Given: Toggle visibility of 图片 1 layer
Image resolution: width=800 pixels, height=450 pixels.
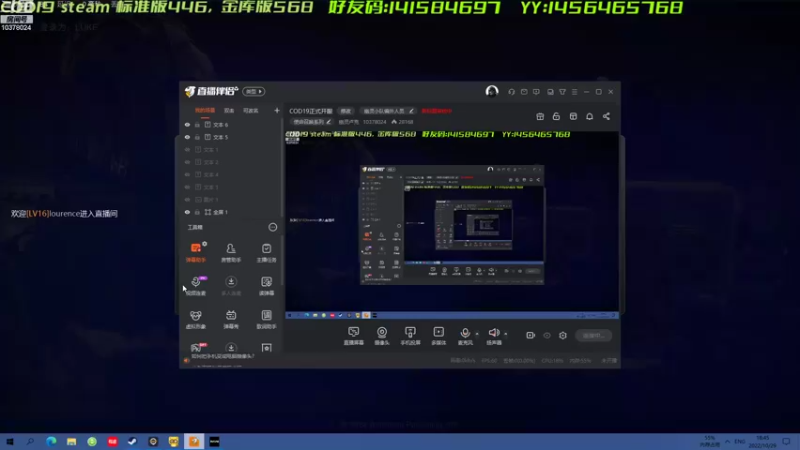Looking at the screenshot, I should coord(187,199).
